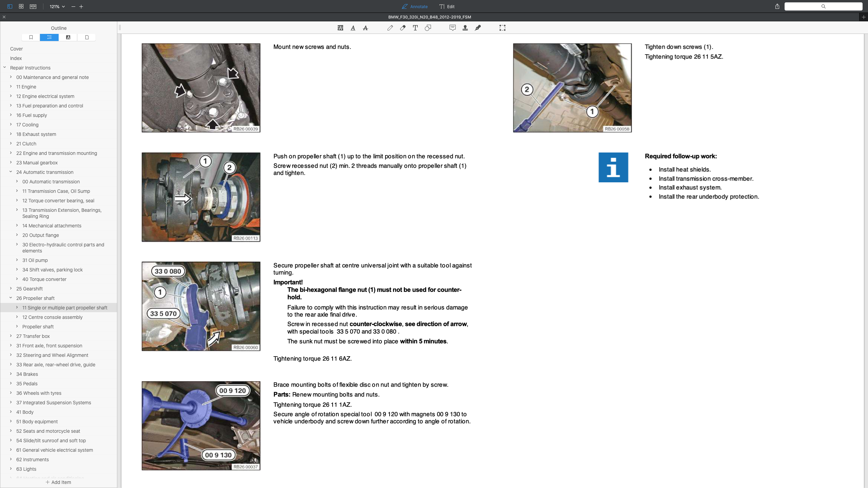Viewport: 868px width, 488px height.
Task: Open 34 Shift valves, parking lock
Action: (53, 270)
